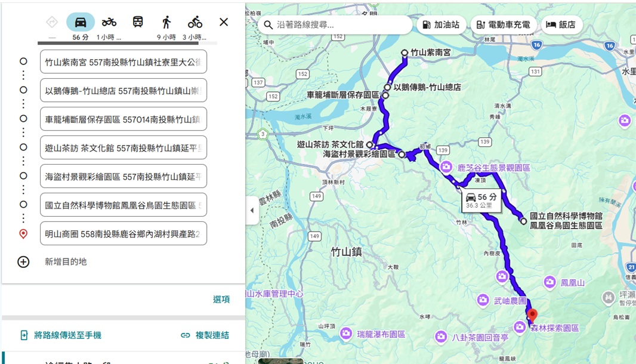Click 八卦茶園回音亭 attraction icon
Viewport: 636px width, 364px height.
[441, 337]
